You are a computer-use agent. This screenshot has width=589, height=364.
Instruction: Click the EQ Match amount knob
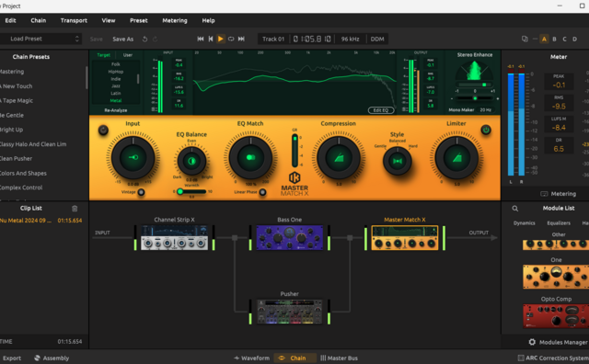coord(250,157)
